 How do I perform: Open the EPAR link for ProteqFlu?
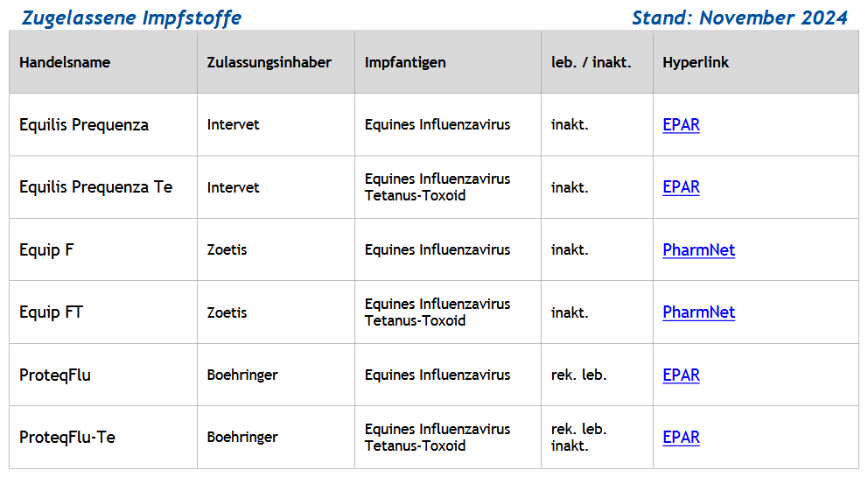[x=681, y=375]
